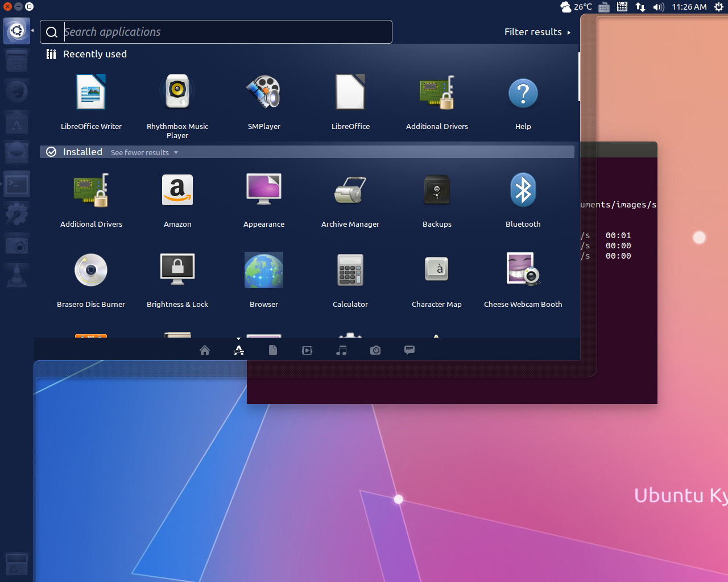
Task: Open the keyboard indicator in top panel
Action: [604, 7]
